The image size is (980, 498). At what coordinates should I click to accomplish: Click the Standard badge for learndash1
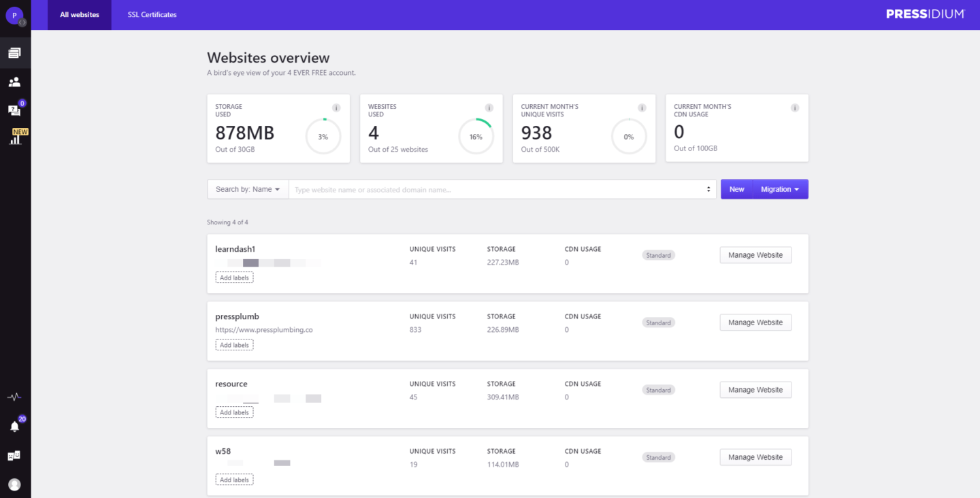[658, 255]
